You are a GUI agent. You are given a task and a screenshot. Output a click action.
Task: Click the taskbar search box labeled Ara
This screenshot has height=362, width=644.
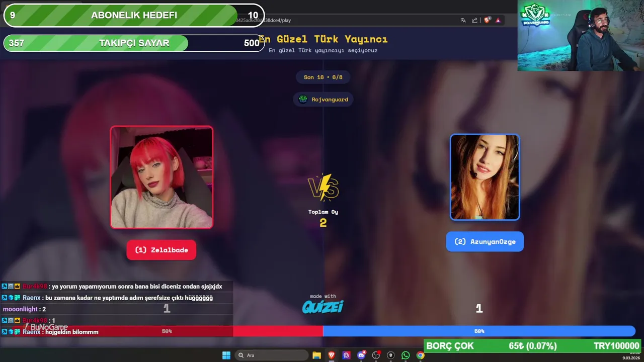point(272,355)
